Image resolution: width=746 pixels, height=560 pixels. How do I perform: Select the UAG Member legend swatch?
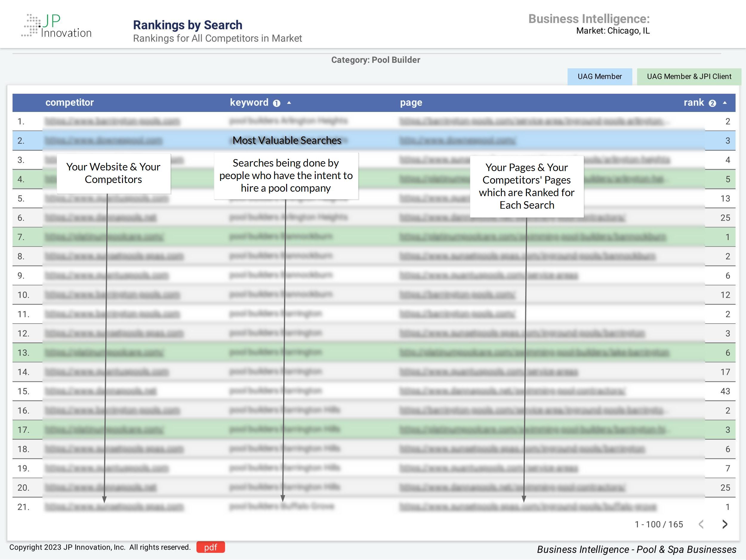[599, 77]
